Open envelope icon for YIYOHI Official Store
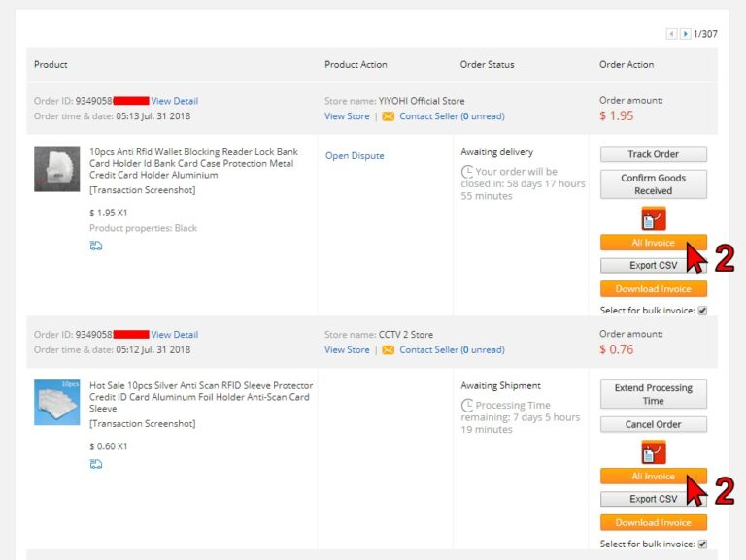The height and width of the screenshot is (560, 746). [389, 116]
